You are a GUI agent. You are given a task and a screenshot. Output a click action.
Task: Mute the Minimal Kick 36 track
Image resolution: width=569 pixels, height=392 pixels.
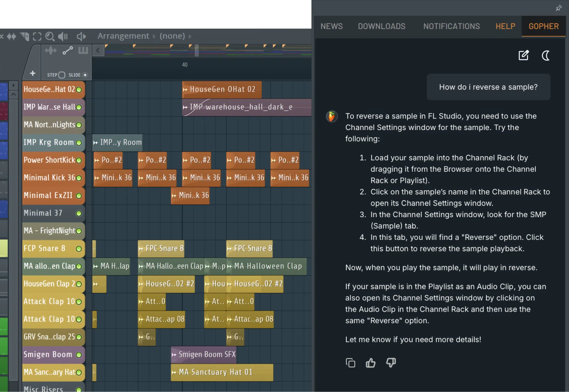coord(79,178)
